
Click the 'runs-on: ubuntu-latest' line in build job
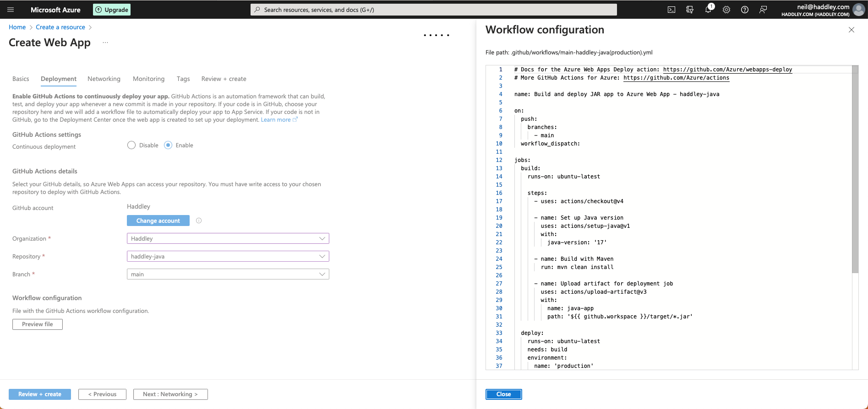564,177
